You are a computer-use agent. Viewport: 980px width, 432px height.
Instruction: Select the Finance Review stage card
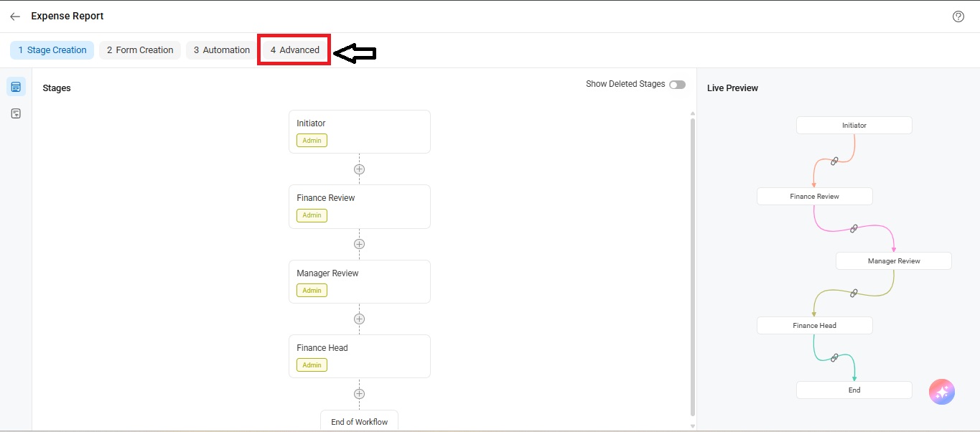pyautogui.click(x=360, y=207)
